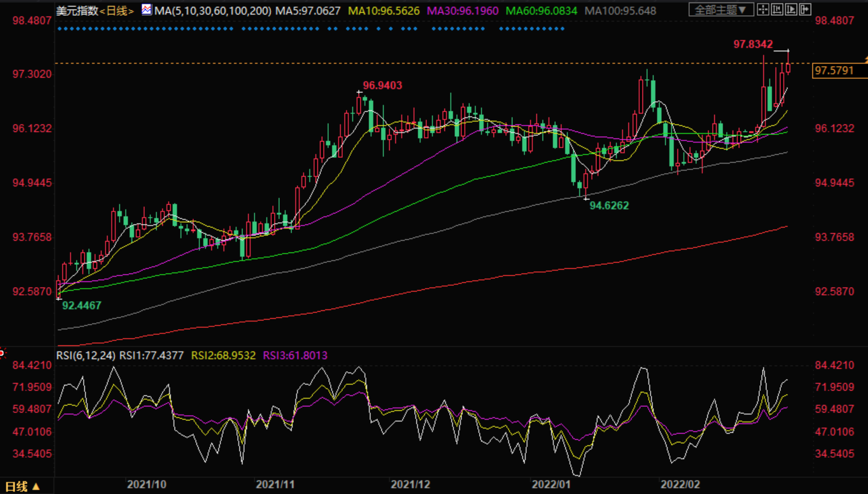Select the <日线> period label in title

117,11
